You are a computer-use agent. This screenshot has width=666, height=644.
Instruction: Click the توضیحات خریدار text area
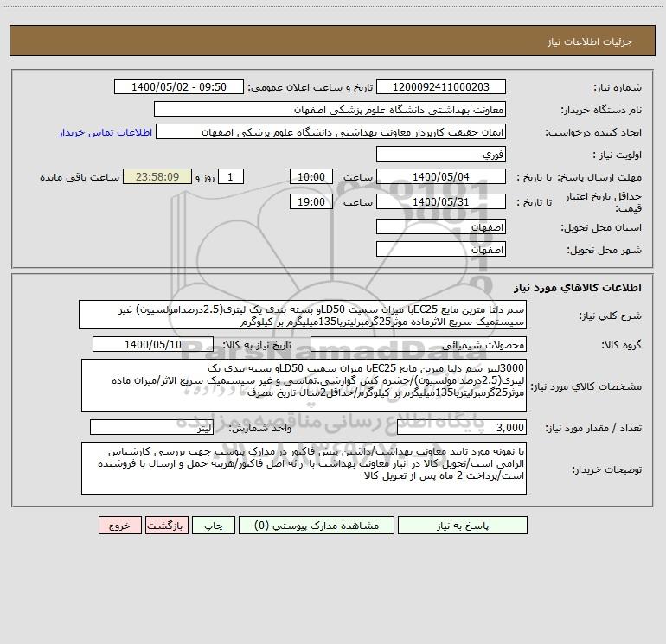[304, 469]
